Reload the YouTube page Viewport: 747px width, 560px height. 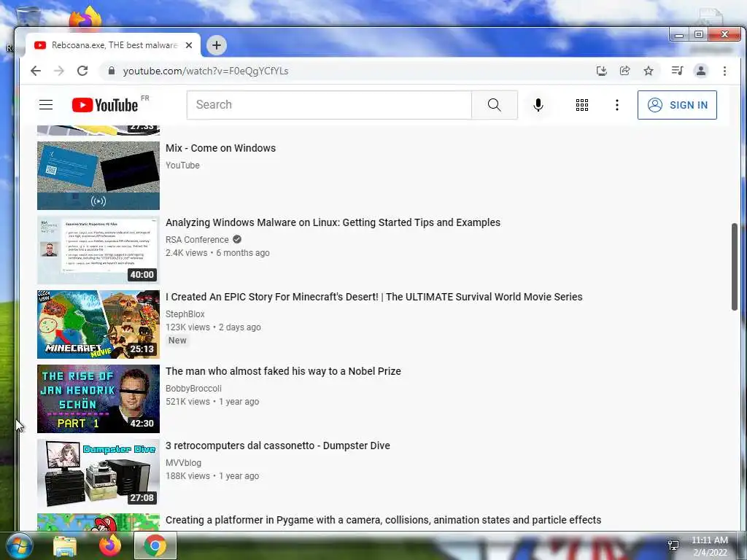(x=82, y=71)
